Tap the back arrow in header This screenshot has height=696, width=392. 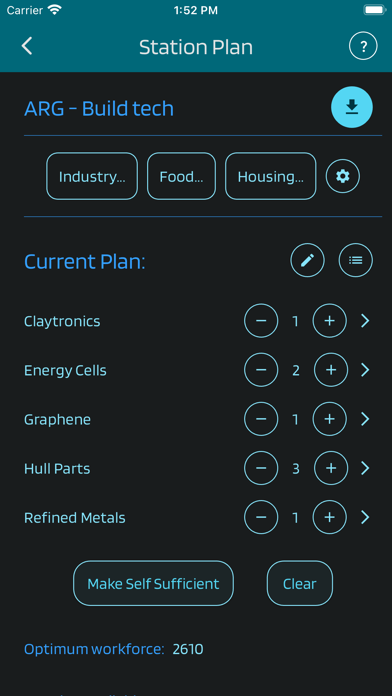[x=27, y=46]
